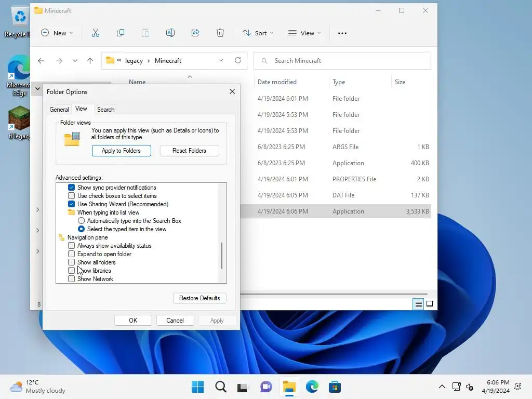Open the View dropdown in toolbar

[x=304, y=33]
